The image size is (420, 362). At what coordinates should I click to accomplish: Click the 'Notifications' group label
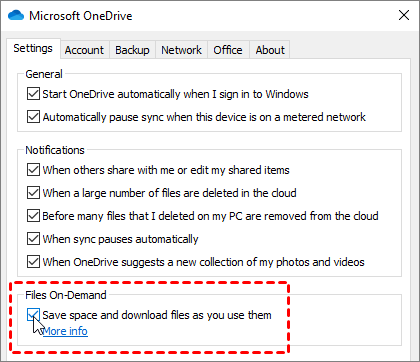[x=55, y=150]
